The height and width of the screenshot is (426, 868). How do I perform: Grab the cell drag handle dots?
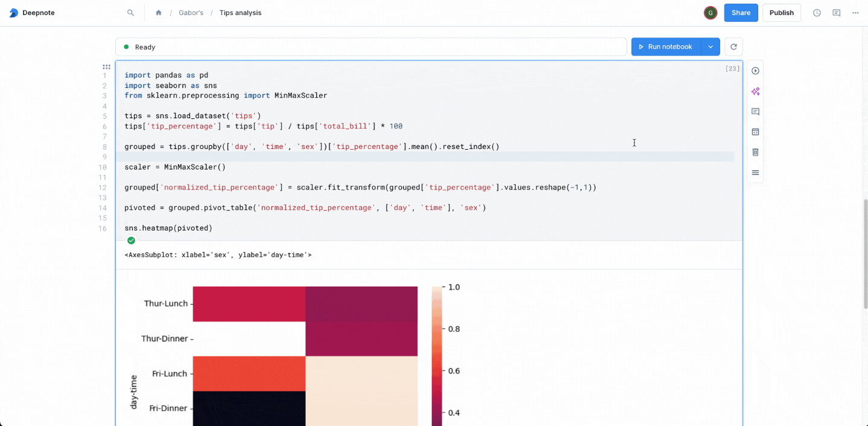[x=106, y=67]
